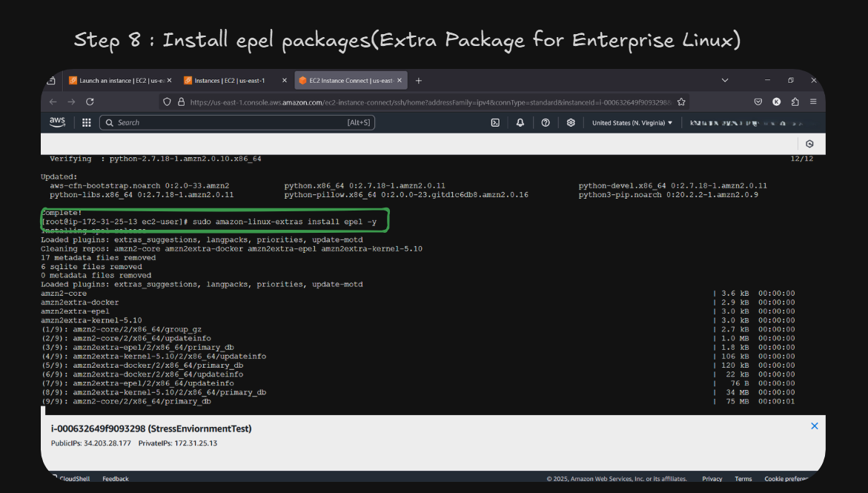Click the line '6 sqlite files removed'
Screen dimensions: 868x493
(x=91, y=266)
